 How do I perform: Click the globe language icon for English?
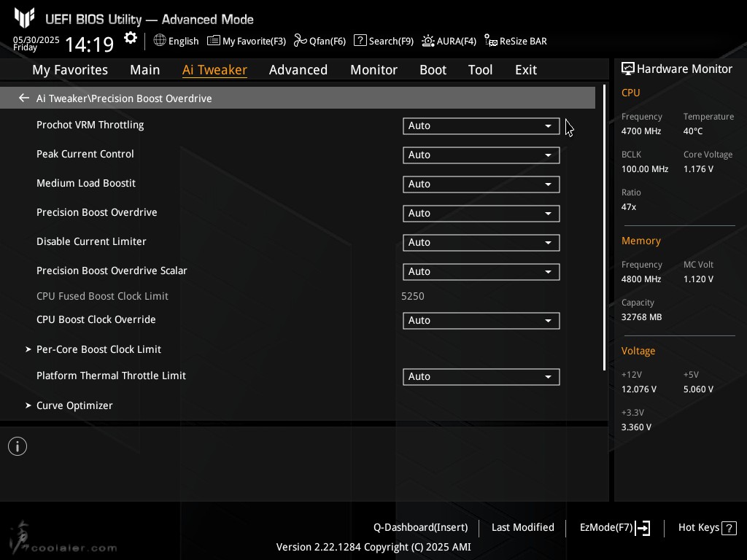160,41
